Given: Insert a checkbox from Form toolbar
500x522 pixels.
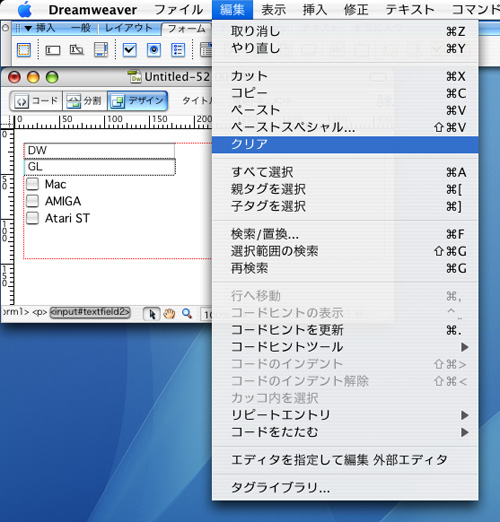Looking at the screenshot, I should tap(130, 50).
